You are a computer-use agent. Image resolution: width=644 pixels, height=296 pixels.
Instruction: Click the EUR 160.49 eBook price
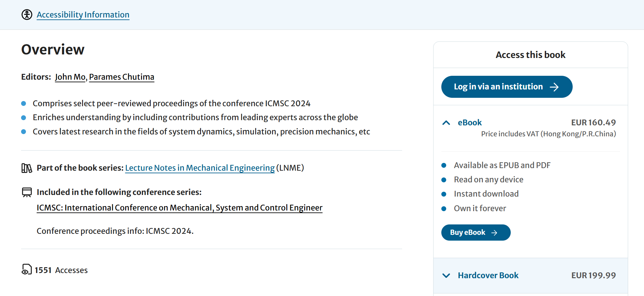(593, 122)
